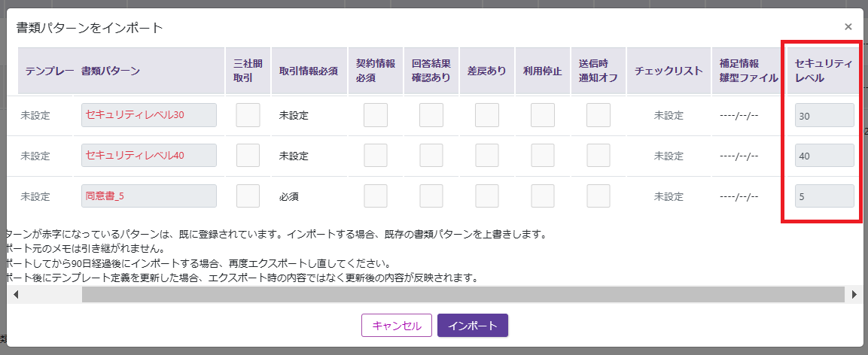Viewport: 868px width, 355px height.
Task: Close the import dialog with the X icon
Action: [848, 26]
